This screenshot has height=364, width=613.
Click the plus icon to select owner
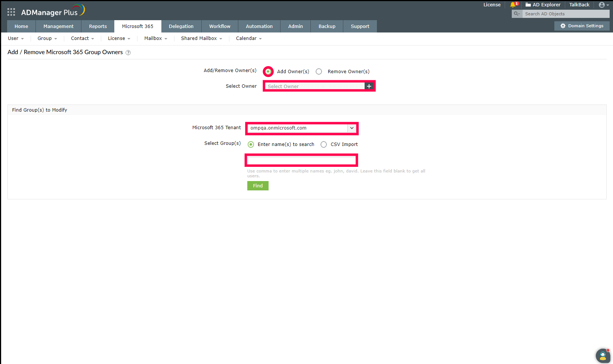pyautogui.click(x=369, y=86)
